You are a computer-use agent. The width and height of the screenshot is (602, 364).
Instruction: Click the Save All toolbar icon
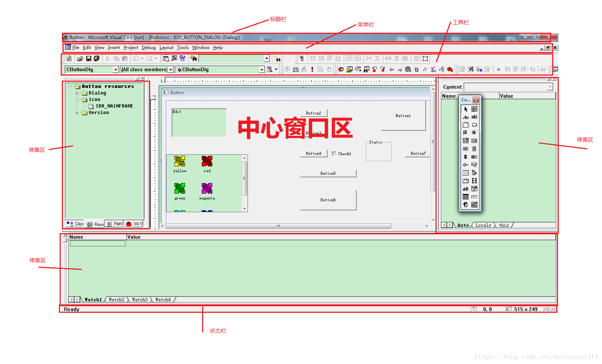[97, 58]
